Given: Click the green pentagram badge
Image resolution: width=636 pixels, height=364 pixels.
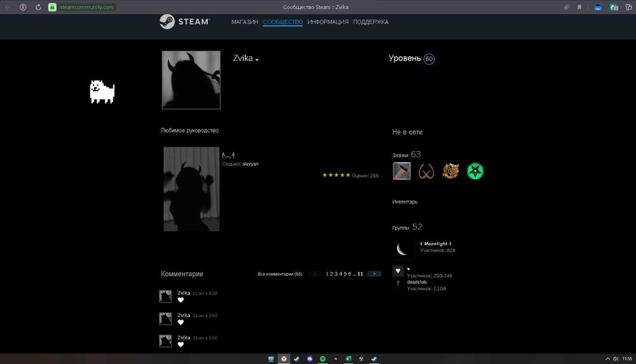Looking at the screenshot, I should 475,171.
